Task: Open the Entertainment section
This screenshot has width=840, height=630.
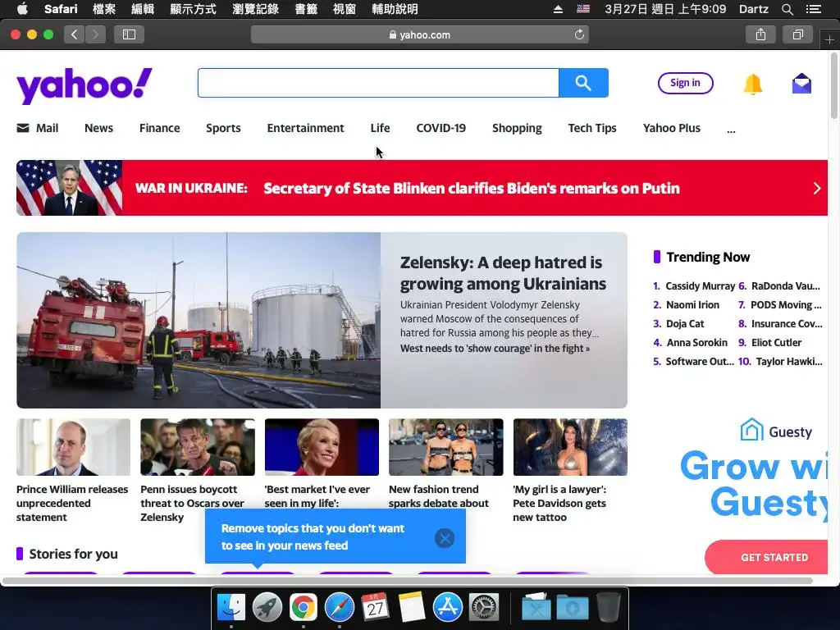Action: coord(305,128)
